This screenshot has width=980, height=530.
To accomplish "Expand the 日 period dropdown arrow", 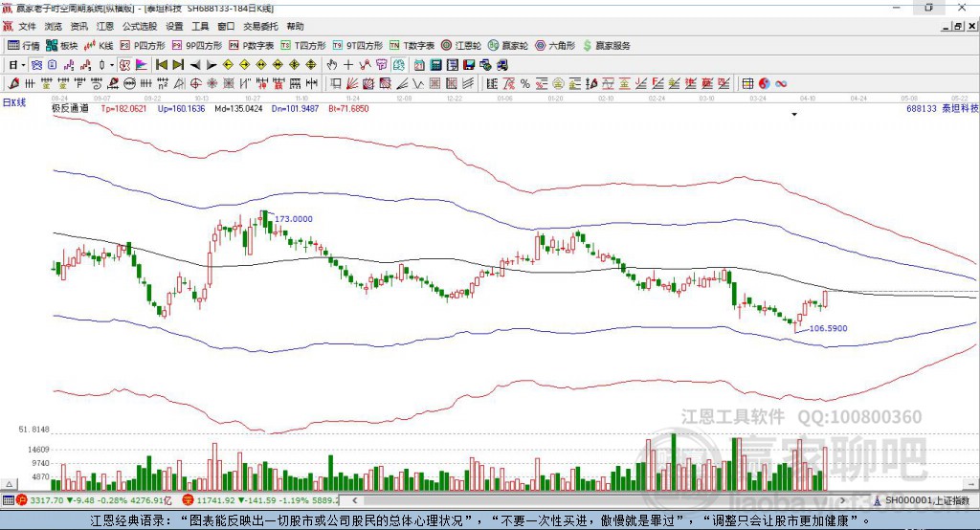I will [24, 65].
